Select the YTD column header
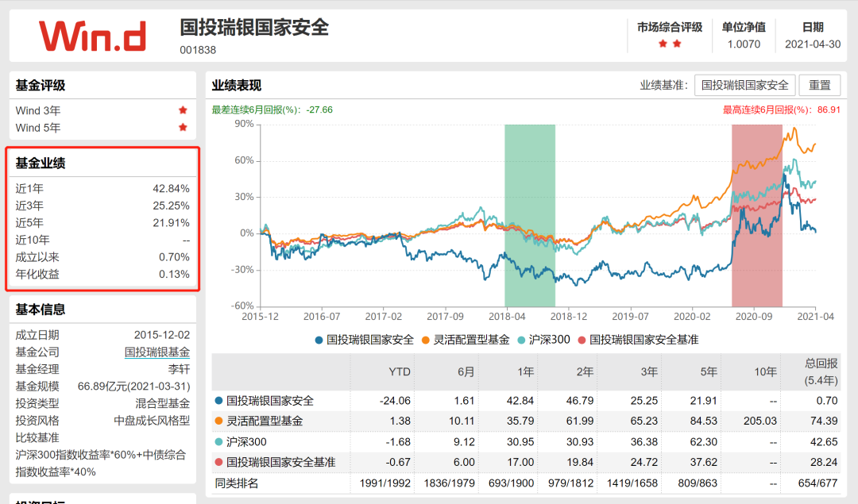This screenshot has width=858, height=504. (400, 371)
